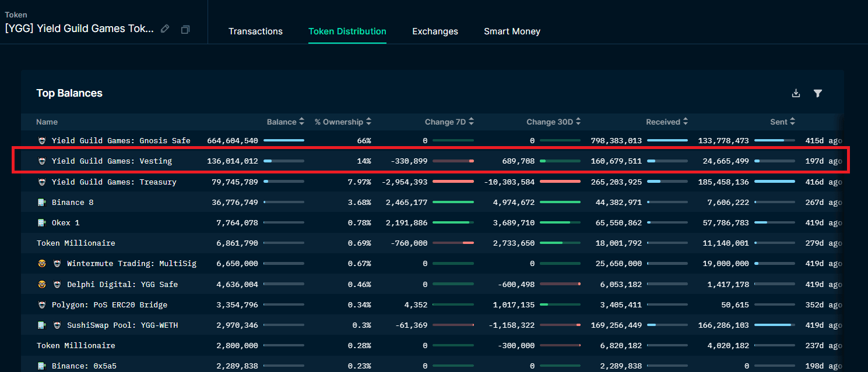Click the Wintermute balance 6,650,000
This screenshot has width=868, height=372.
237,264
